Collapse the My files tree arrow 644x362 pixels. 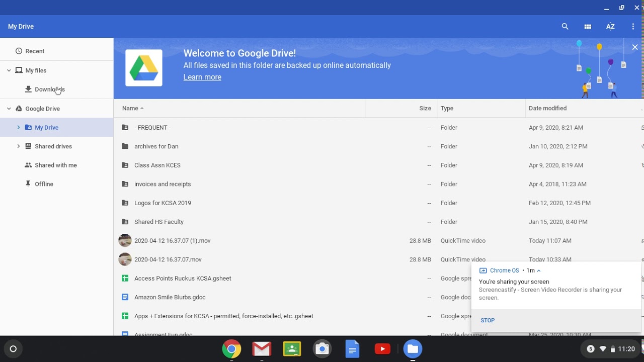pos(9,70)
